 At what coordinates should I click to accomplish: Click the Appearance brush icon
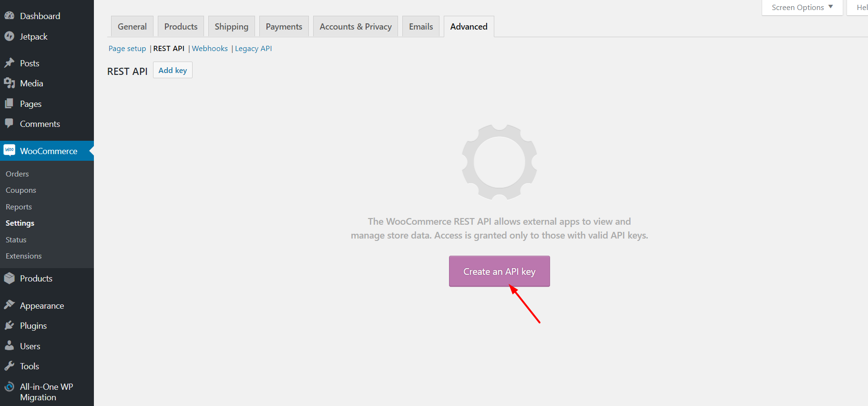10,305
